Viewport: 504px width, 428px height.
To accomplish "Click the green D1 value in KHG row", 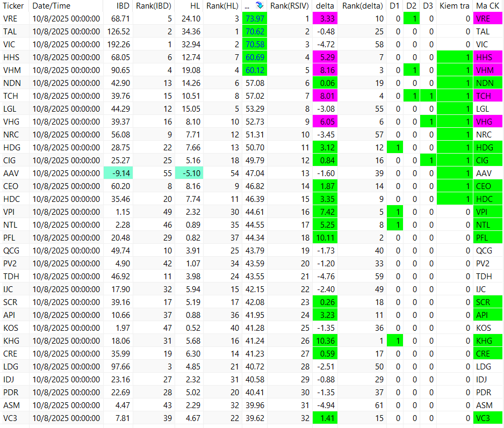I will (x=395, y=340).
